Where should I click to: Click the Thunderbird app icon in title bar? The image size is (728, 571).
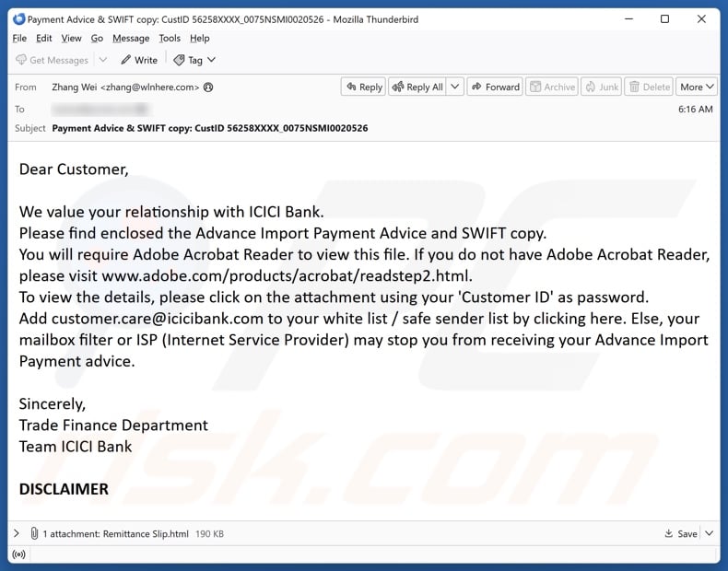coord(19,19)
